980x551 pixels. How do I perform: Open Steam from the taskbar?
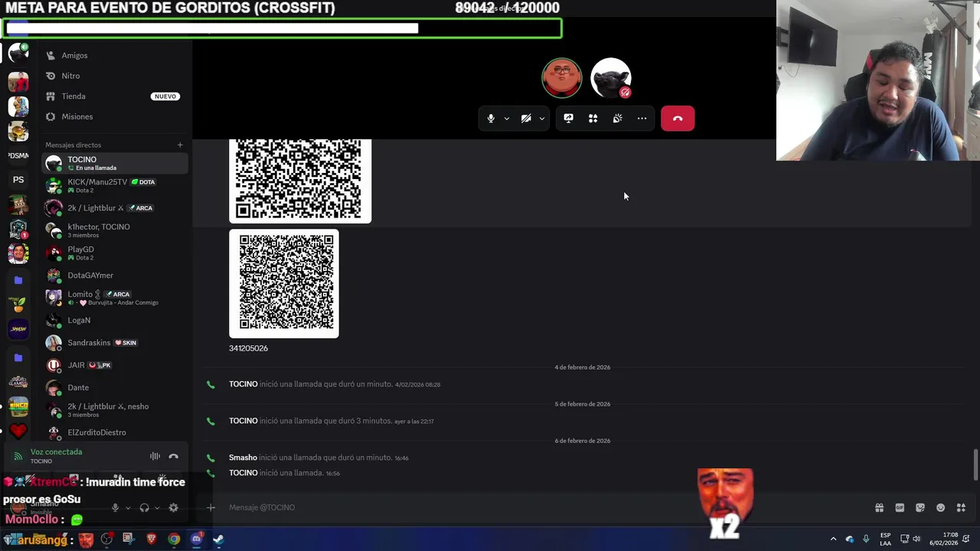(218, 540)
